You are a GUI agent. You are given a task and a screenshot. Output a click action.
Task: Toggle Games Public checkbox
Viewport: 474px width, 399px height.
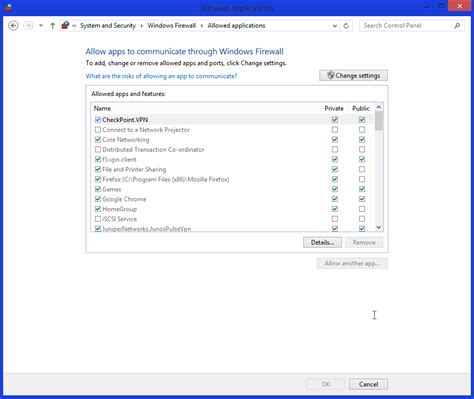point(362,189)
